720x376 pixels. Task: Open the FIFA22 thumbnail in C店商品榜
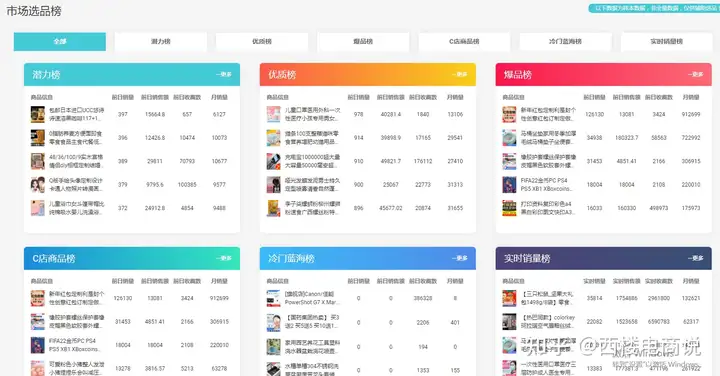pyautogui.click(x=38, y=345)
